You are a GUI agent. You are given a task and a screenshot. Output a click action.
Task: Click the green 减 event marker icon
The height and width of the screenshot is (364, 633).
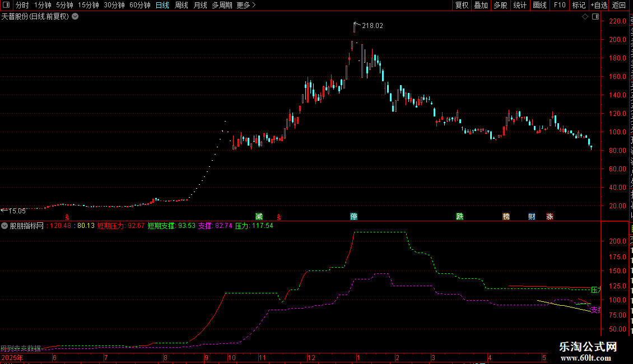click(x=259, y=217)
